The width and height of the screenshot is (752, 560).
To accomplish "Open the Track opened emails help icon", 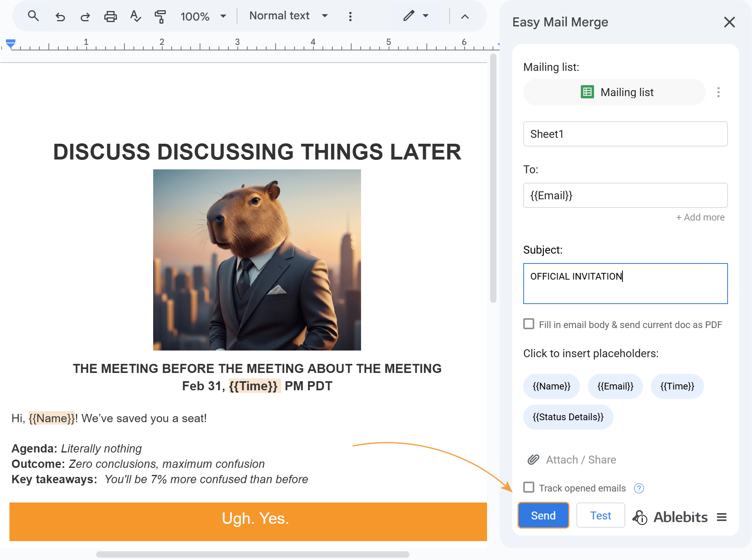I will pos(639,488).
